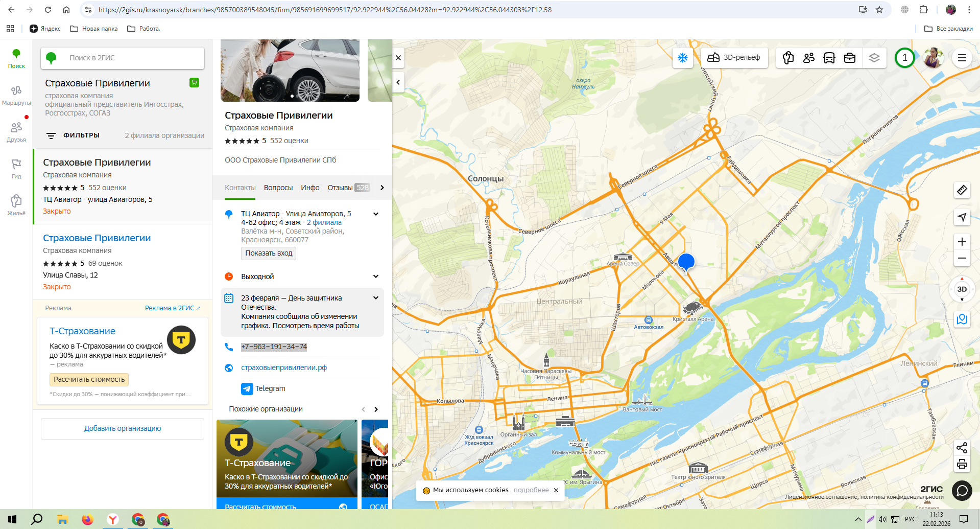This screenshot has height=529, width=980.
Task: Share the current map view
Action: click(x=962, y=448)
